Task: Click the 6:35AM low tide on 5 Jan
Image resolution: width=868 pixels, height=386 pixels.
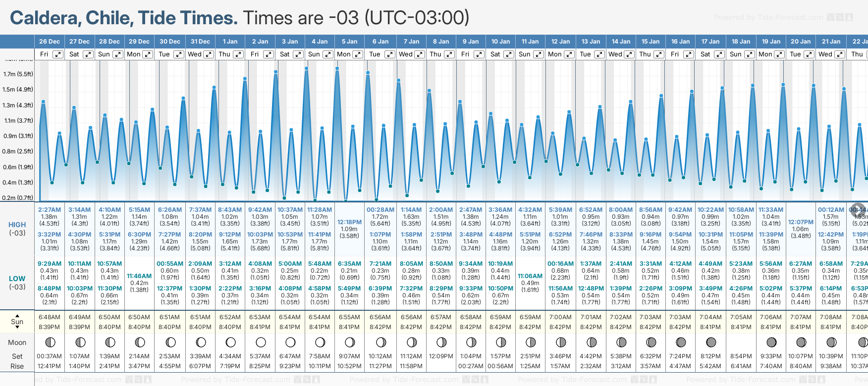Action: [x=349, y=264]
